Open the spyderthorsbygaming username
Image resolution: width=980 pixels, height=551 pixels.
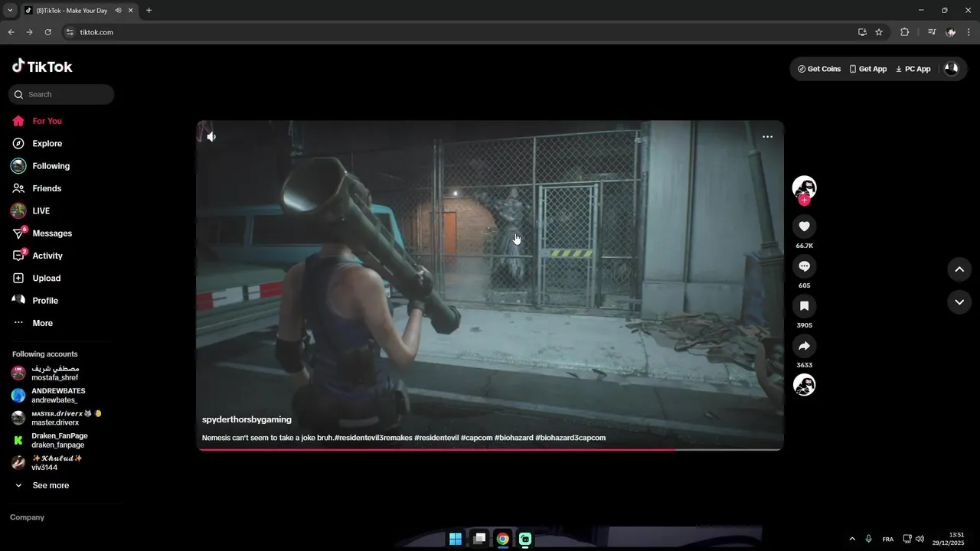[x=247, y=419]
